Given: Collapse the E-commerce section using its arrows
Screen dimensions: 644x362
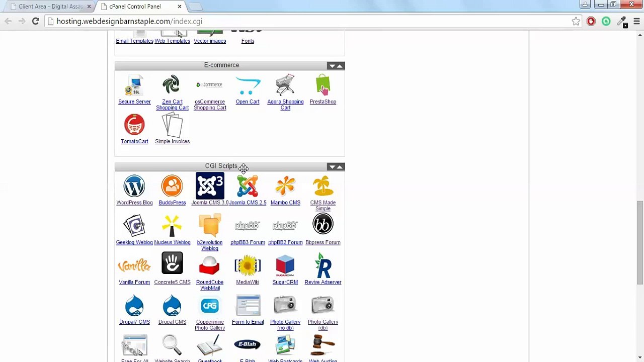Looking at the screenshot, I should pyautogui.click(x=336, y=66).
